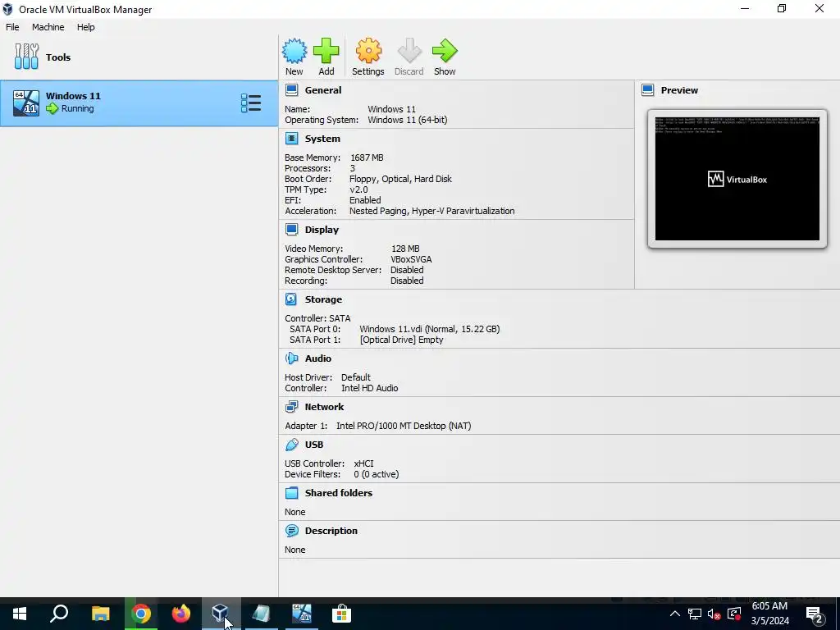
Task: Click the Intel PRO/1000 MT Desktop adapter text
Action: (x=404, y=426)
